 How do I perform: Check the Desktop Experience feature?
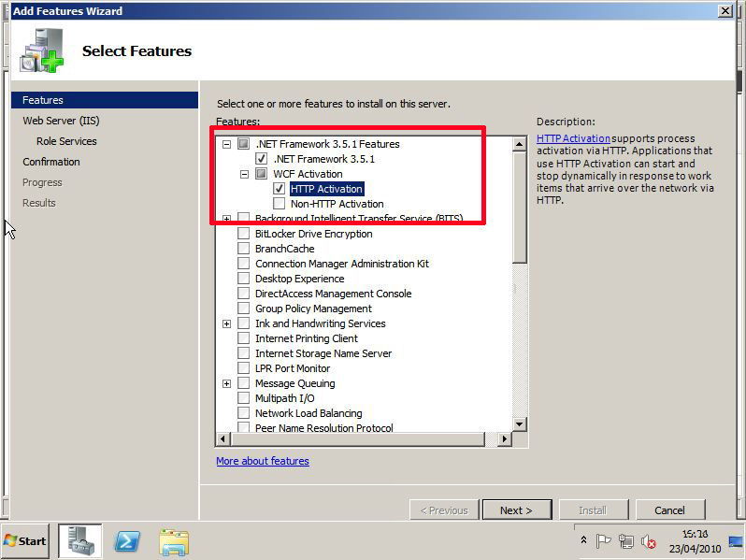pyautogui.click(x=244, y=279)
